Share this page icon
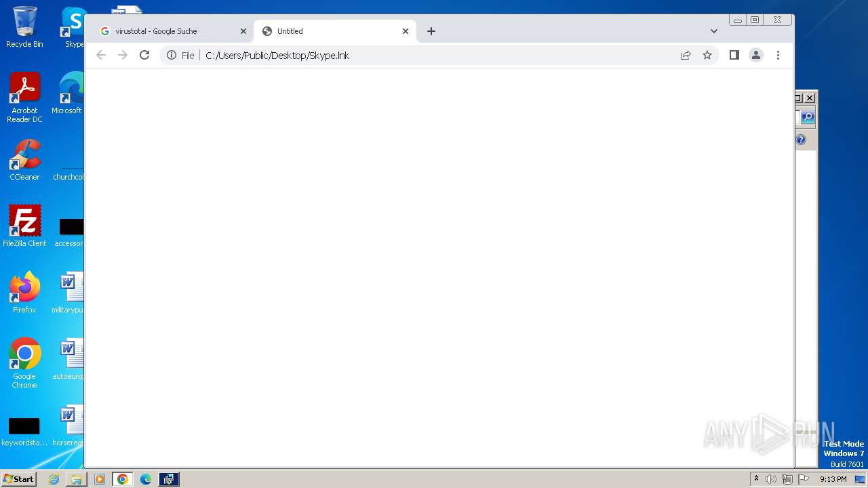 pyautogui.click(x=686, y=56)
